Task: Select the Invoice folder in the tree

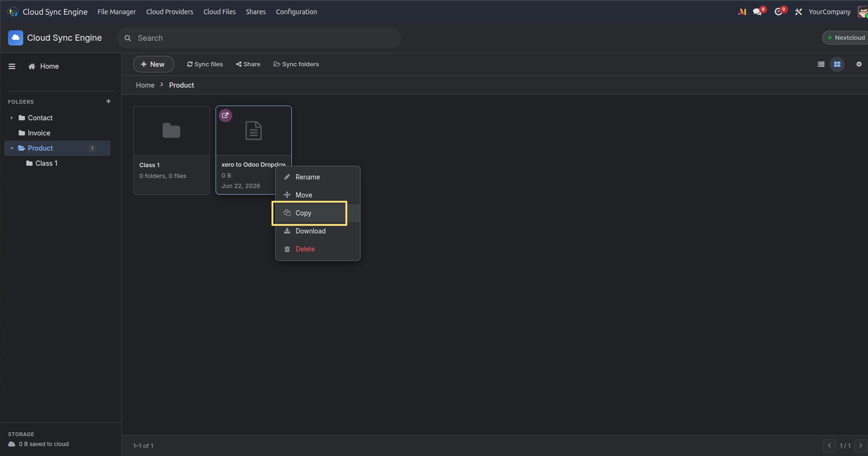Action: [57, 133]
